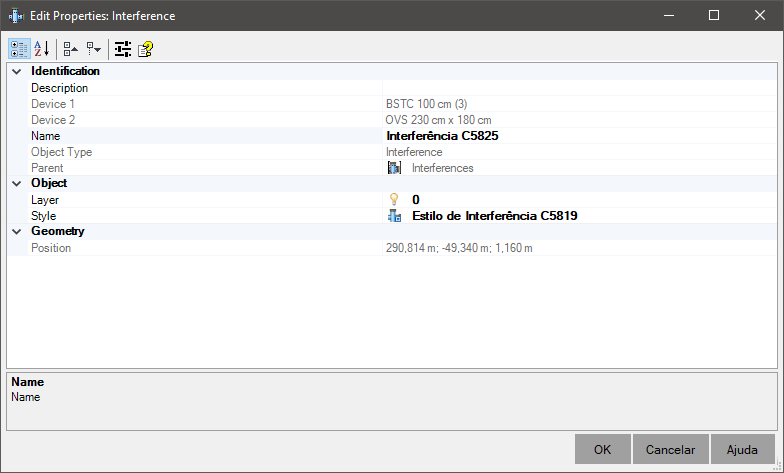Screen dimensions: 784x473
Task: Collapse the Identification category
Action: [16, 72]
